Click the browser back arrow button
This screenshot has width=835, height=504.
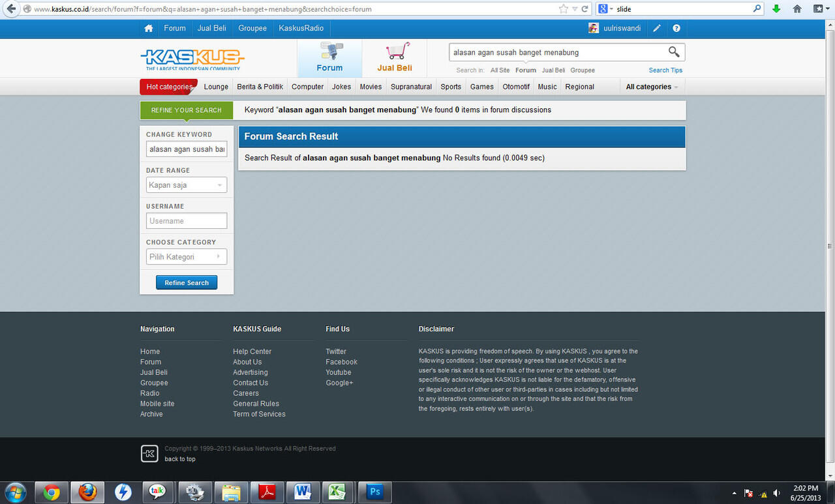click(x=10, y=9)
